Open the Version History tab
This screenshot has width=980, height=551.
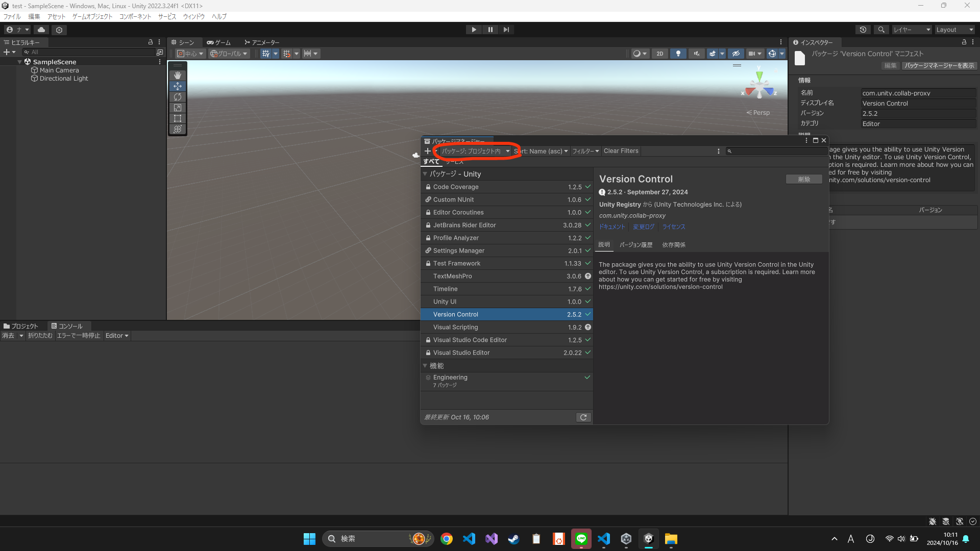pos(636,245)
